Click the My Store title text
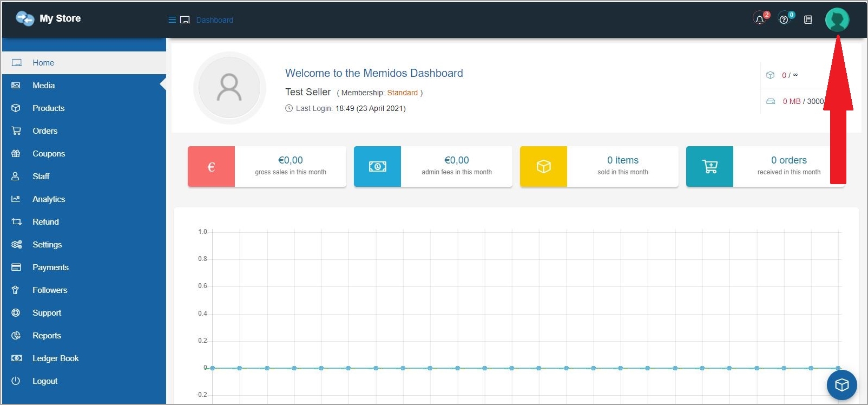Viewport: 868px width, 405px height. point(60,18)
